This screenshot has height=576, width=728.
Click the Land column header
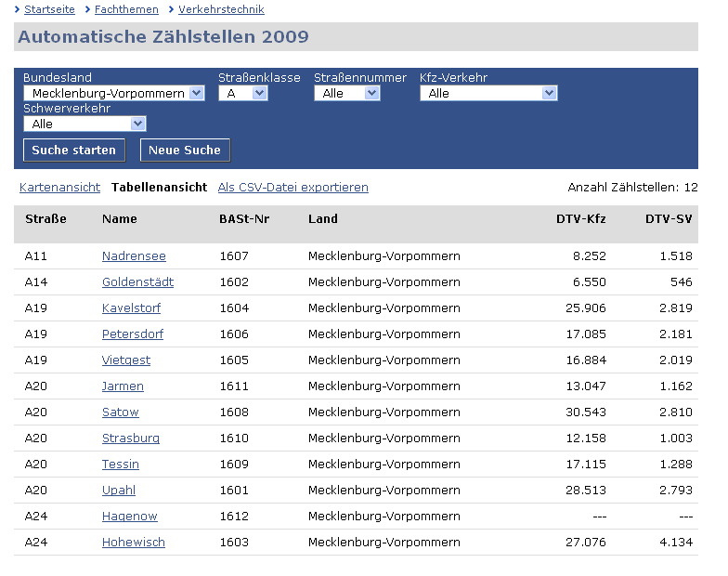[323, 219]
